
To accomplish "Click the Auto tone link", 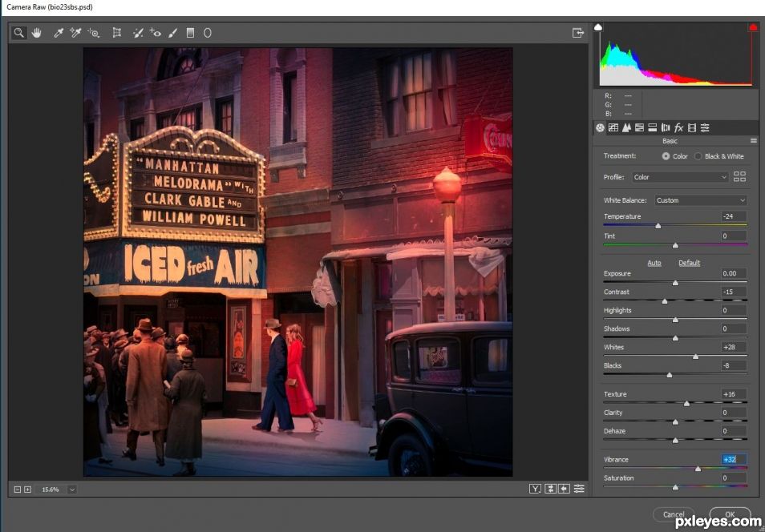I will pyautogui.click(x=654, y=263).
